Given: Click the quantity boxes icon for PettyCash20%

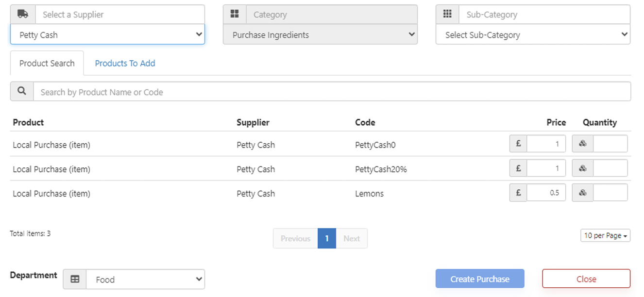Looking at the screenshot, I should coord(583,168).
